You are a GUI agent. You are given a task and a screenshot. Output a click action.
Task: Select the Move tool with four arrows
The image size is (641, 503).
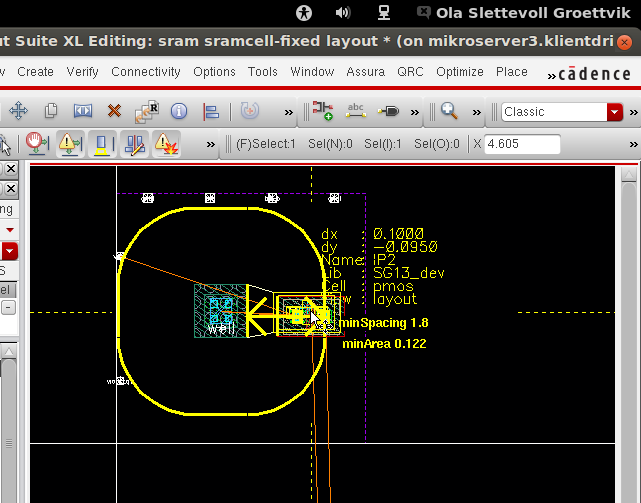coord(18,111)
